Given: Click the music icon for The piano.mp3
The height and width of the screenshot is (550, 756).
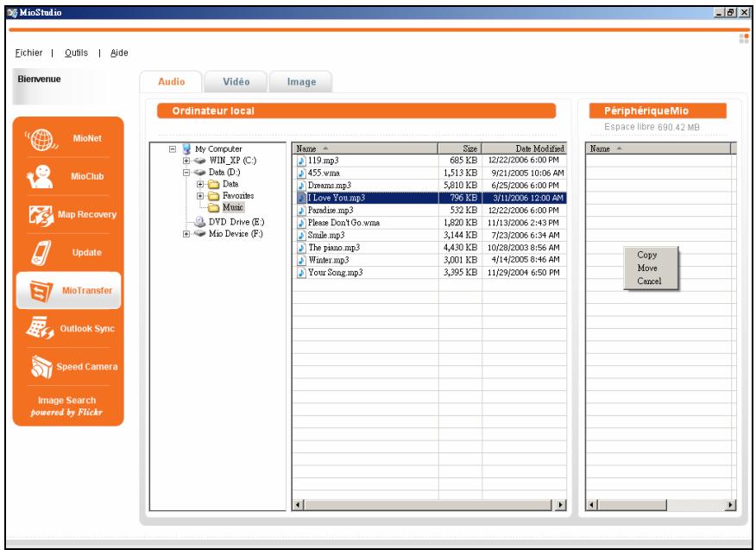Looking at the screenshot, I should point(301,248).
